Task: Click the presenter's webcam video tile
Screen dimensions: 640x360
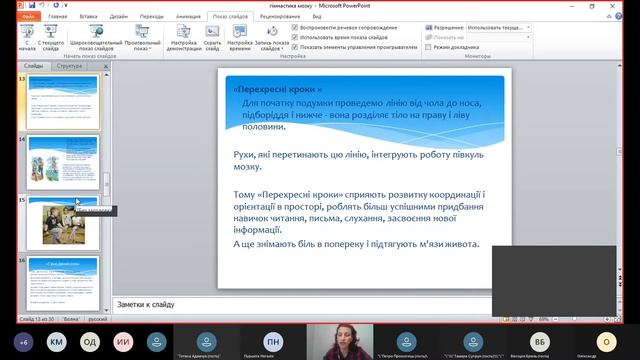Action: click(340, 342)
